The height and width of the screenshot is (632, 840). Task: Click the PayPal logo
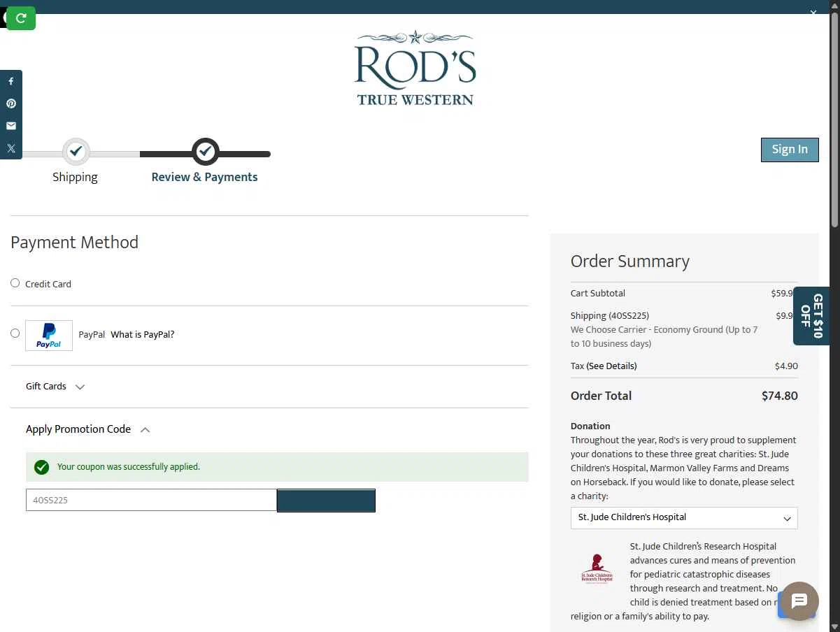pyautogui.click(x=49, y=336)
